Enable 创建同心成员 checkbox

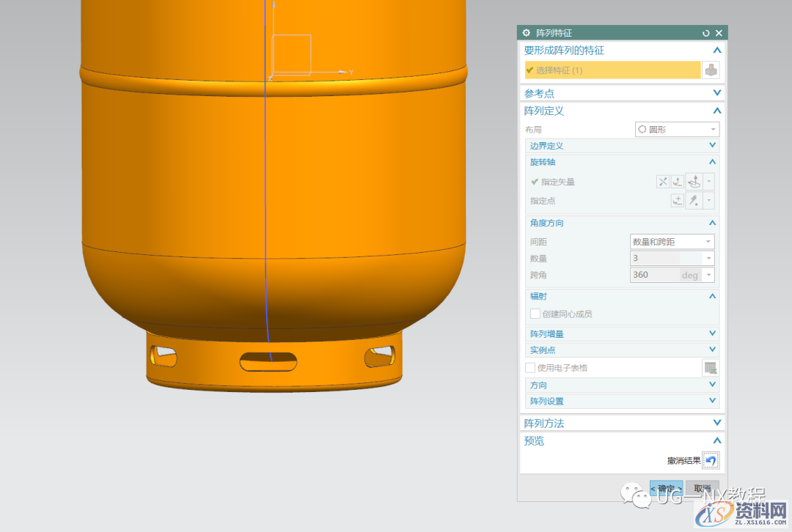coord(535,314)
